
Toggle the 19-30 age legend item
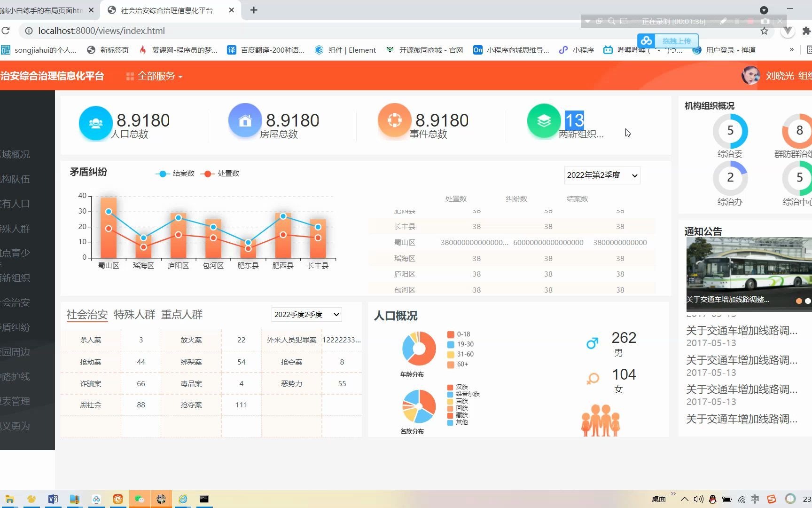(461, 344)
